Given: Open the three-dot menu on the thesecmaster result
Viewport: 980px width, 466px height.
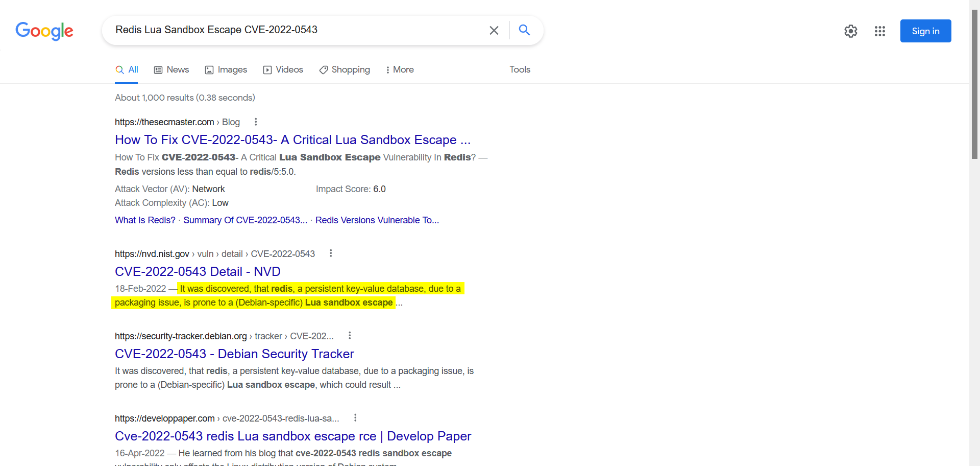Looking at the screenshot, I should pos(255,122).
